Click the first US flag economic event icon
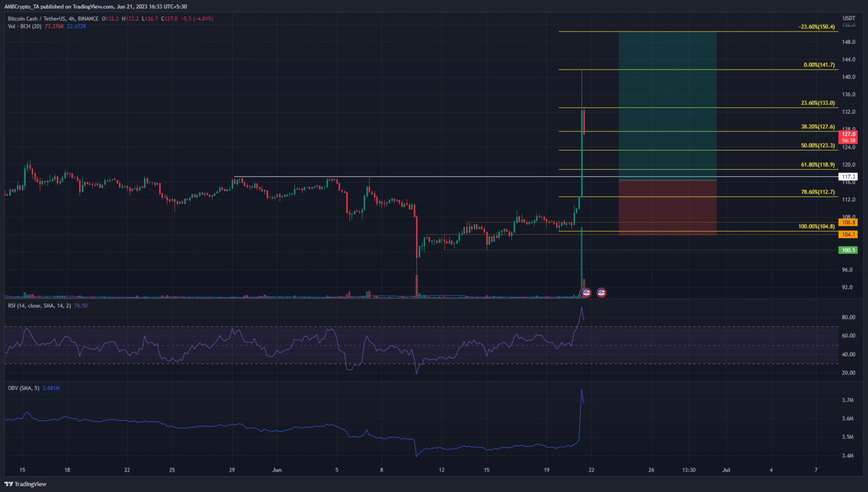 tap(586, 292)
